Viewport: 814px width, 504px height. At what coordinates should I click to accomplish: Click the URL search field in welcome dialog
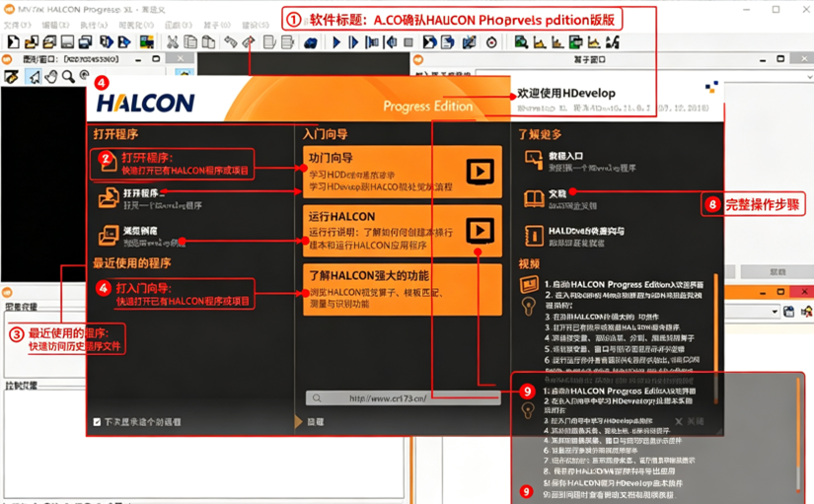(403, 398)
